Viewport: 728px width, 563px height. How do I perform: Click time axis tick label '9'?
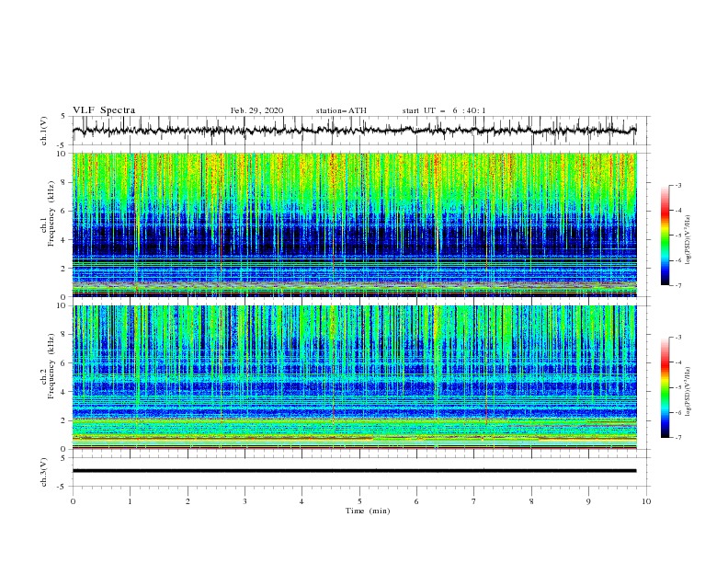point(588,501)
